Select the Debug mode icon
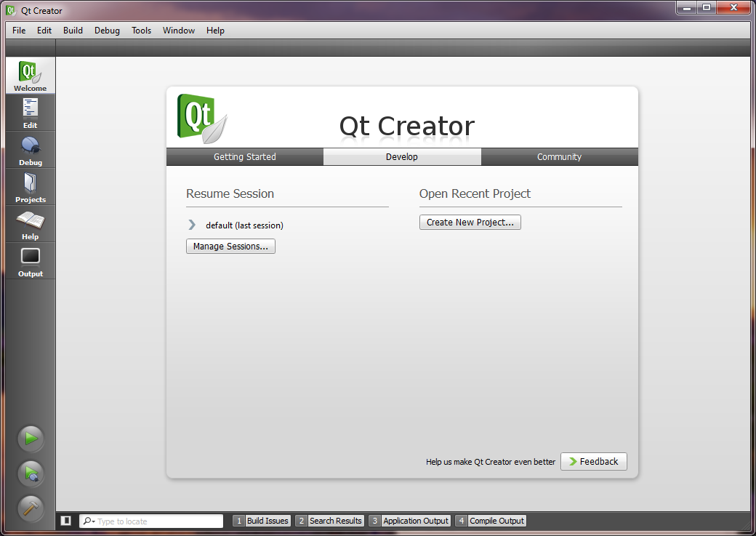The image size is (756, 536). coord(30,150)
